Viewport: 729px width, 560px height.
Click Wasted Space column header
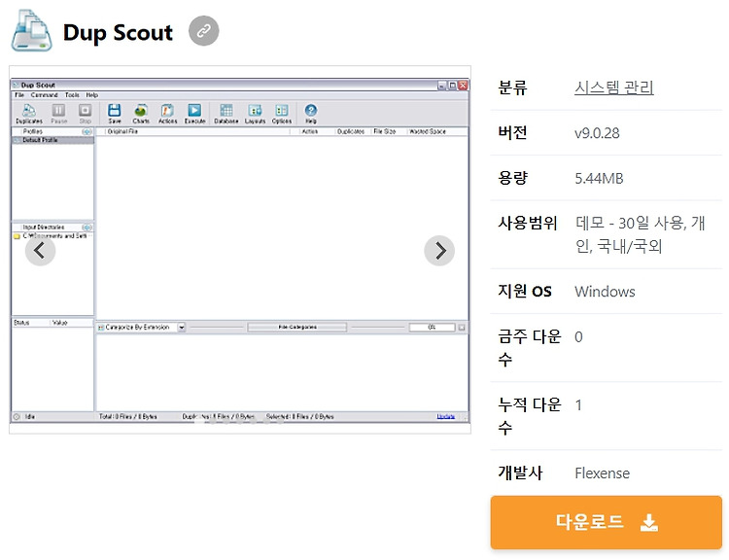point(428,131)
